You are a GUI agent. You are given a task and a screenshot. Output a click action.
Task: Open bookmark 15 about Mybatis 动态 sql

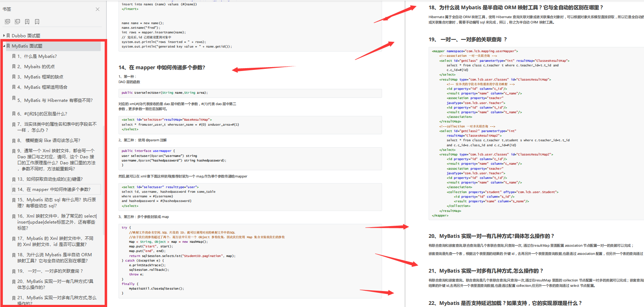point(57,203)
